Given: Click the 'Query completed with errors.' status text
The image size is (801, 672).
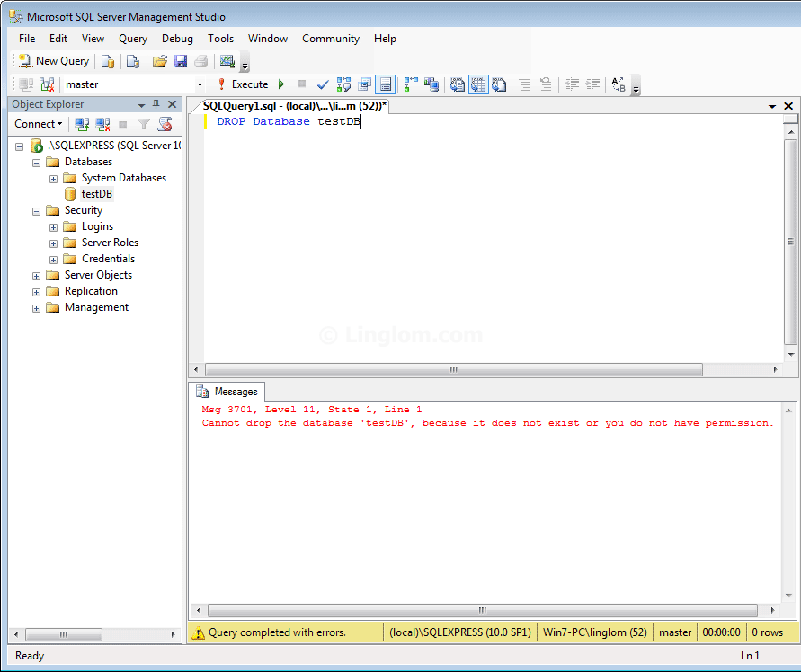Looking at the screenshot, I should pyautogui.click(x=277, y=632).
